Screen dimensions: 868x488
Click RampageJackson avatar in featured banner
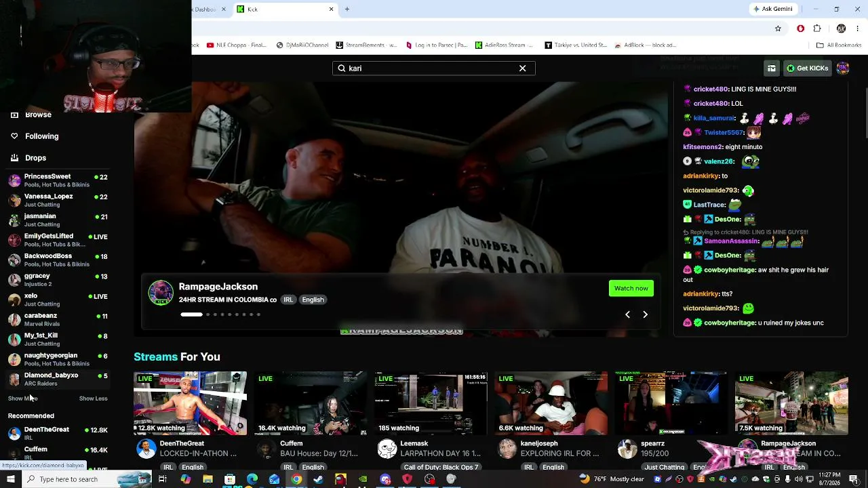click(x=161, y=293)
